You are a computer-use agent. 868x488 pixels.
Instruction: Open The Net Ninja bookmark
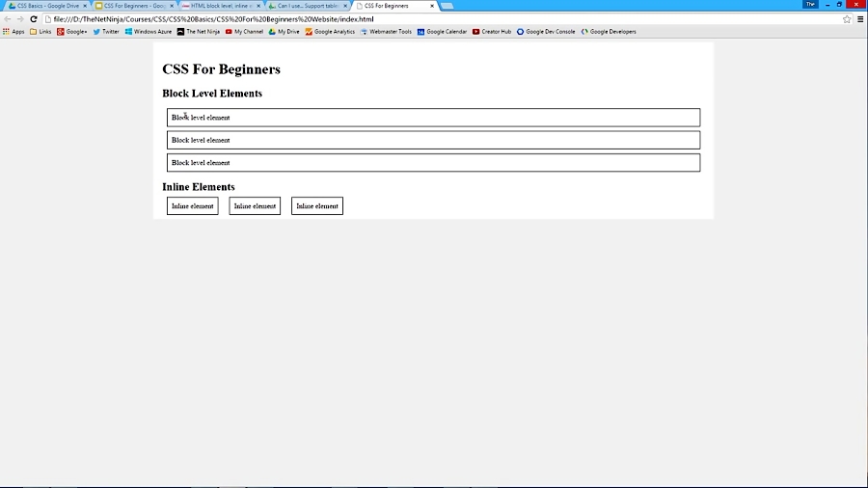coord(198,32)
